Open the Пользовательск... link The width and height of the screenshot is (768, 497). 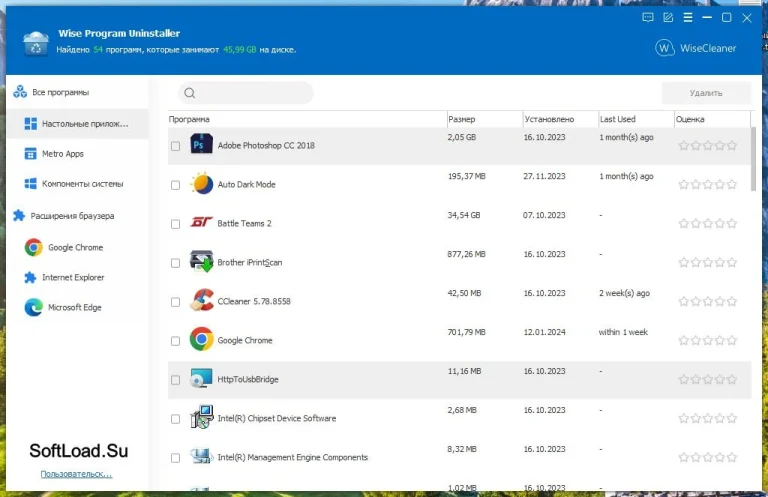click(x=76, y=473)
